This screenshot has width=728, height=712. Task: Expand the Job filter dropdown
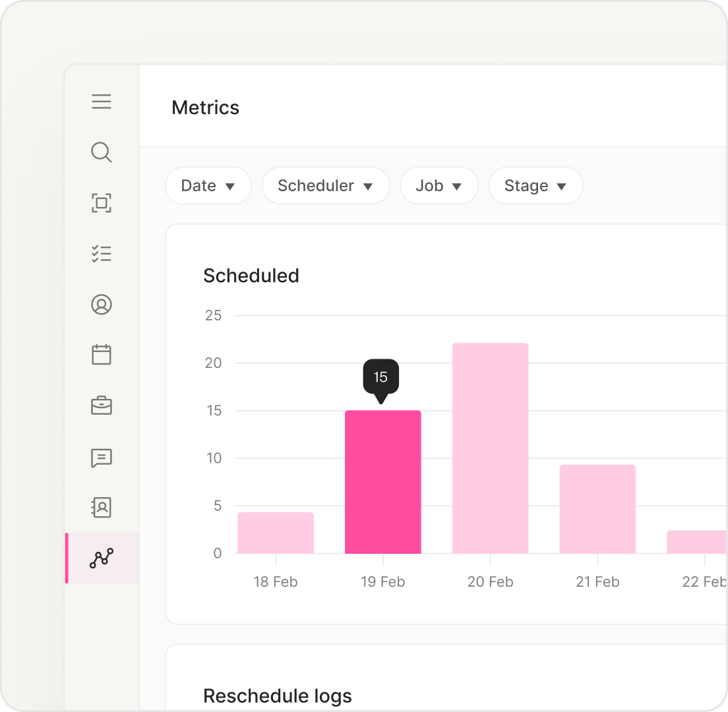[439, 186]
